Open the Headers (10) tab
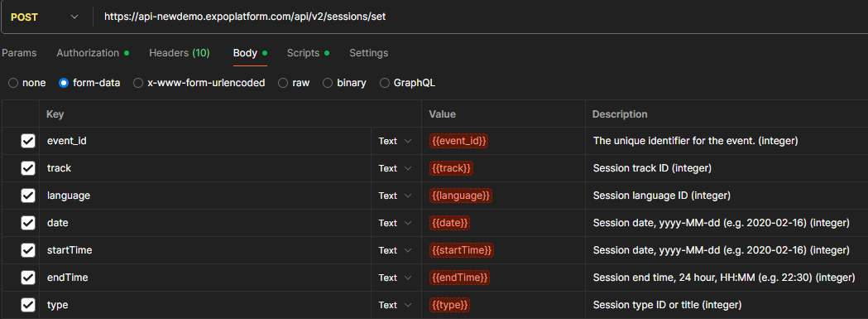Screen dimensions: 868x319 [180, 53]
